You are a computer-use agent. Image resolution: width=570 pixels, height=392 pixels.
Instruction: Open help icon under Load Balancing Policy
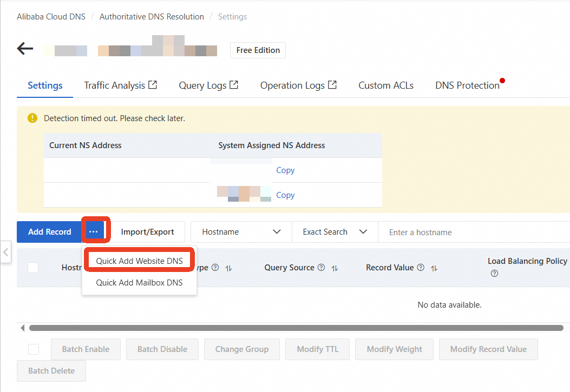tap(494, 273)
